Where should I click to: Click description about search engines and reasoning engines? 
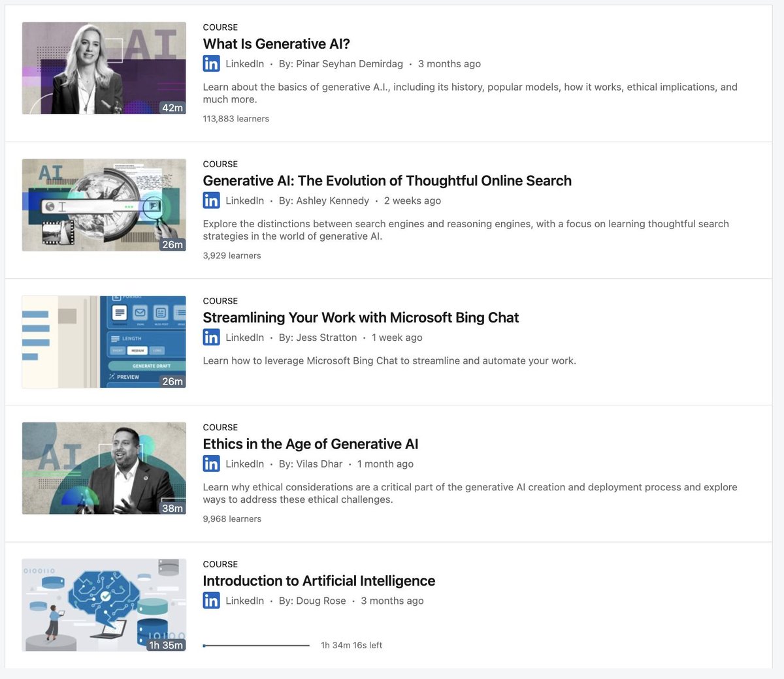click(466, 230)
